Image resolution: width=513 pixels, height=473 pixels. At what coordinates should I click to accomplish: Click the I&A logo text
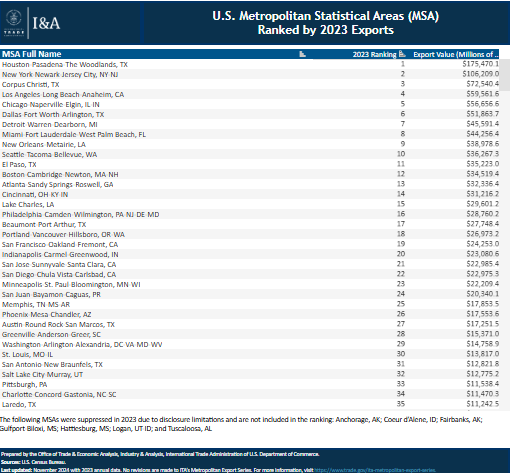[46, 23]
